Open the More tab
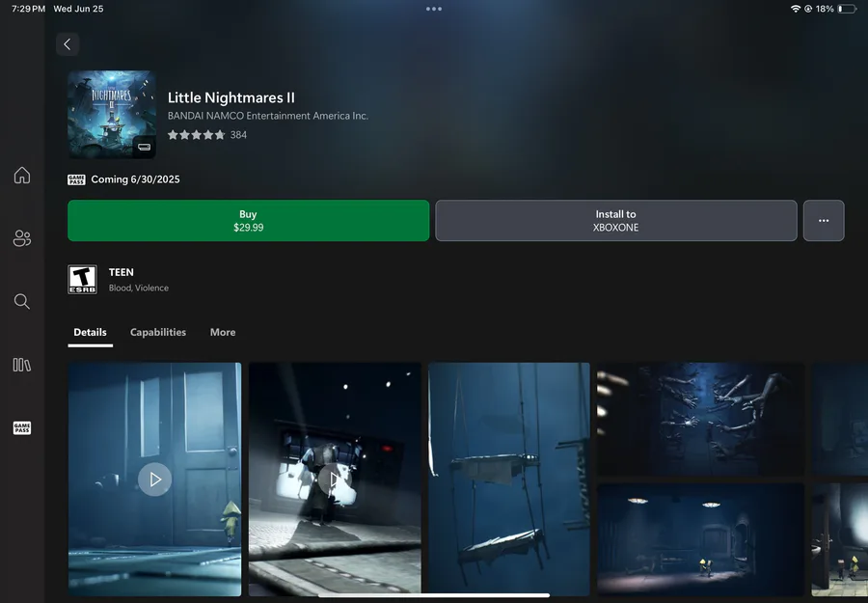 pyautogui.click(x=223, y=332)
